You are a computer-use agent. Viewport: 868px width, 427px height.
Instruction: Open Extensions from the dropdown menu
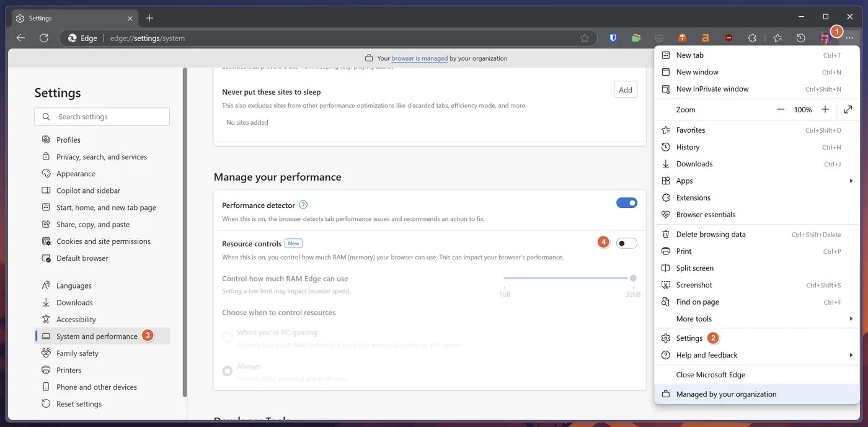[757, 197]
